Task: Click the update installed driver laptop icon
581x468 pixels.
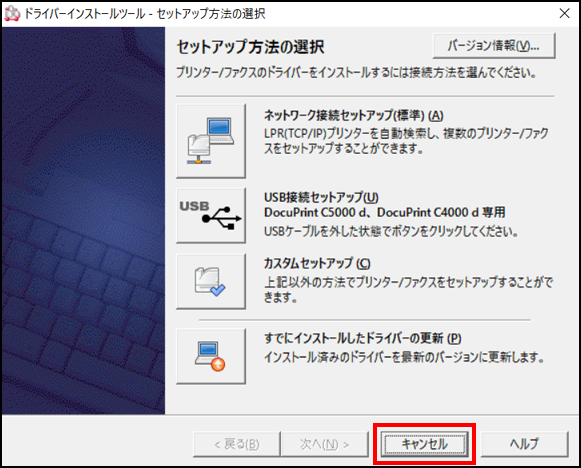Action: click(x=211, y=356)
